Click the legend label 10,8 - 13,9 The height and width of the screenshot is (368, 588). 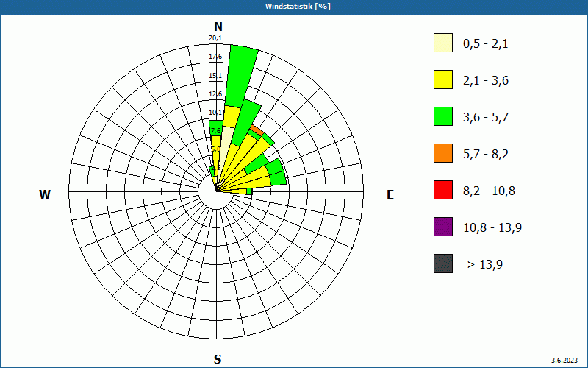pyautogui.click(x=492, y=228)
